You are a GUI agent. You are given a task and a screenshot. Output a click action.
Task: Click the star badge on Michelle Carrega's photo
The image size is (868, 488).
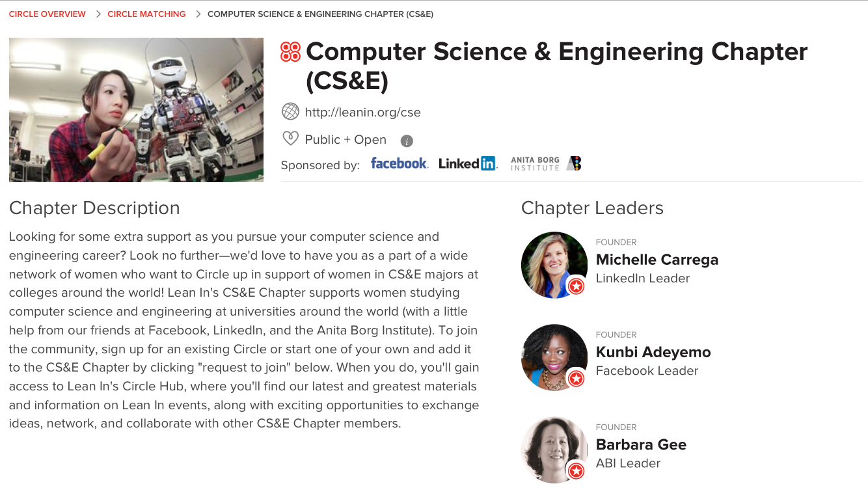coord(576,286)
